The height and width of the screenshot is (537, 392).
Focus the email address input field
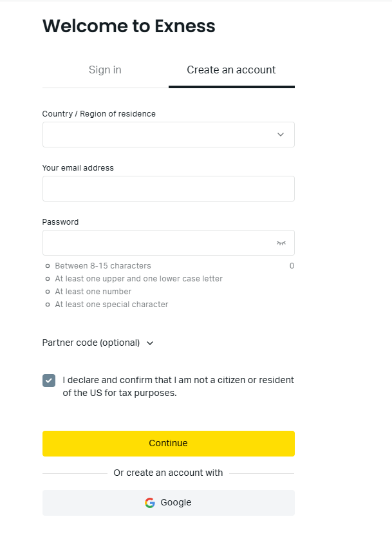[168, 189]
